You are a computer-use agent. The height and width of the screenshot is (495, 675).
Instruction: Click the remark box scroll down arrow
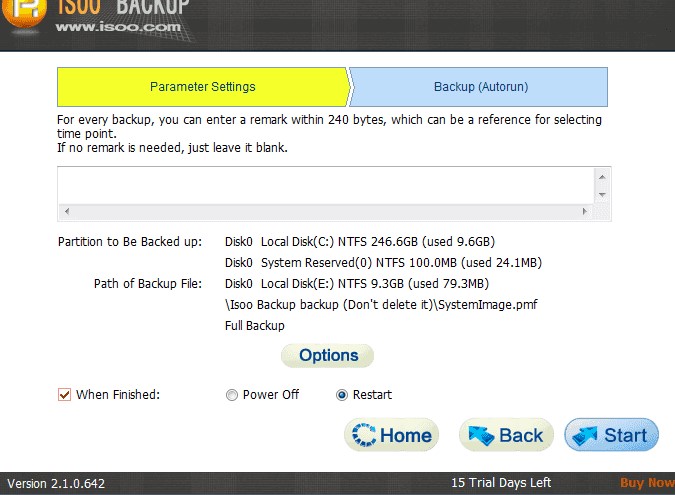coord(602,195)
